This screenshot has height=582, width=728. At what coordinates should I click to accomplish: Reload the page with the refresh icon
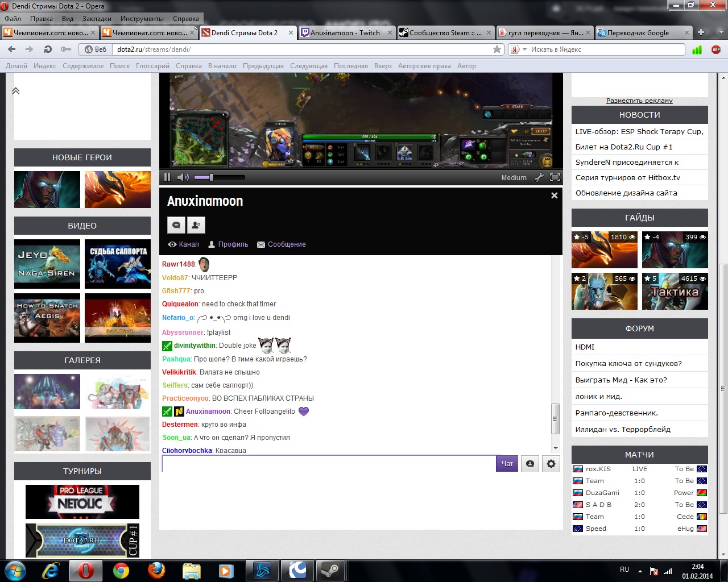pos(48,49)
